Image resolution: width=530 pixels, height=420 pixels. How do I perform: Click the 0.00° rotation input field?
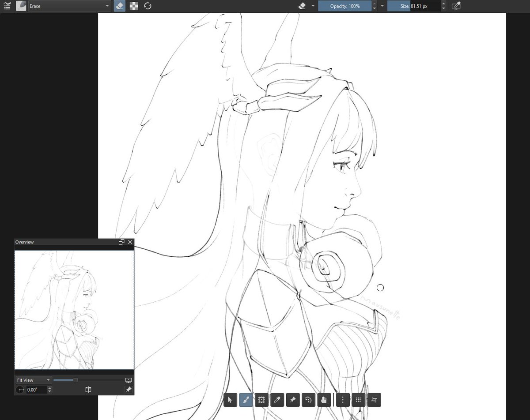point(36,390)
